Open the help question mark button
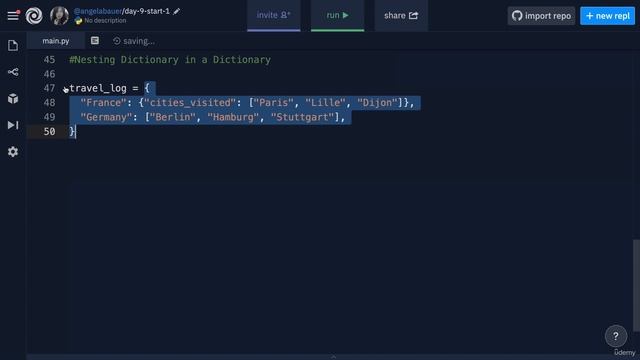Viewport: 640px width, 360px height. point(616,336)
